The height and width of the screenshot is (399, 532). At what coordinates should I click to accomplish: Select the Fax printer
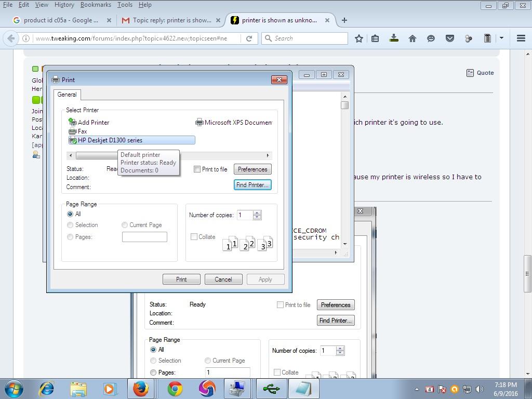point(78,131)
